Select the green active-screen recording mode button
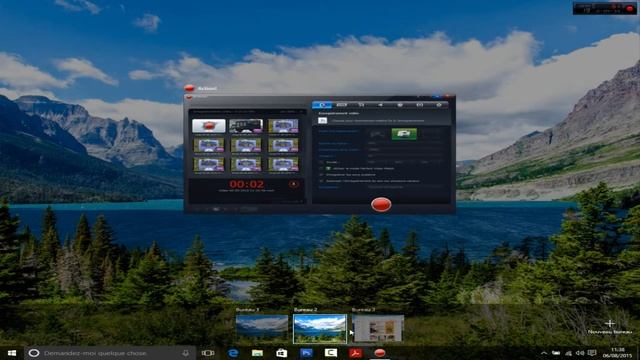This screenshot has width=640, height=360. tap(404, 133)
